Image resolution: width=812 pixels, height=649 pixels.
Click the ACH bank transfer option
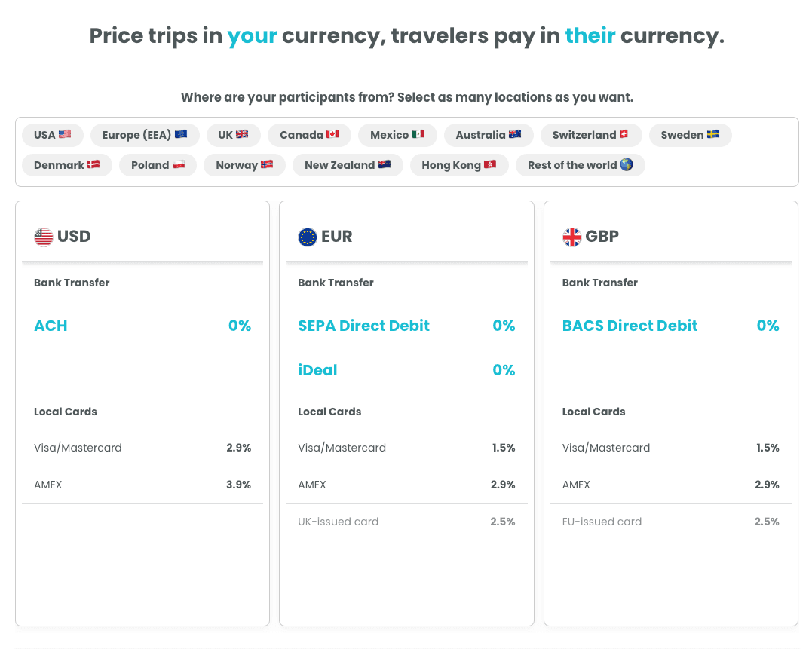pos(51,326)
